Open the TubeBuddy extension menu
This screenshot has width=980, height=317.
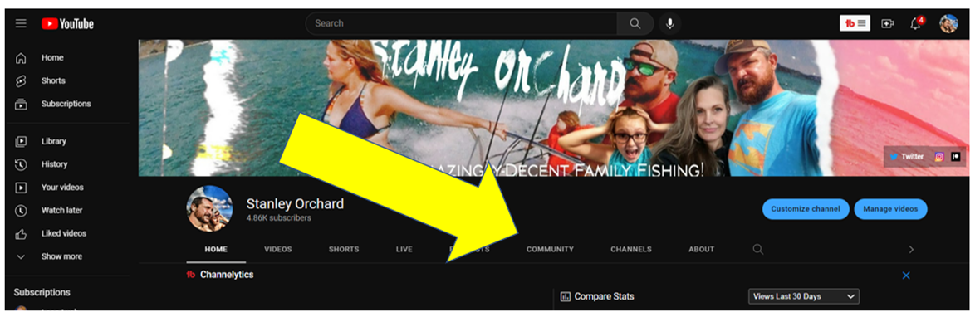tap(855, 24)
